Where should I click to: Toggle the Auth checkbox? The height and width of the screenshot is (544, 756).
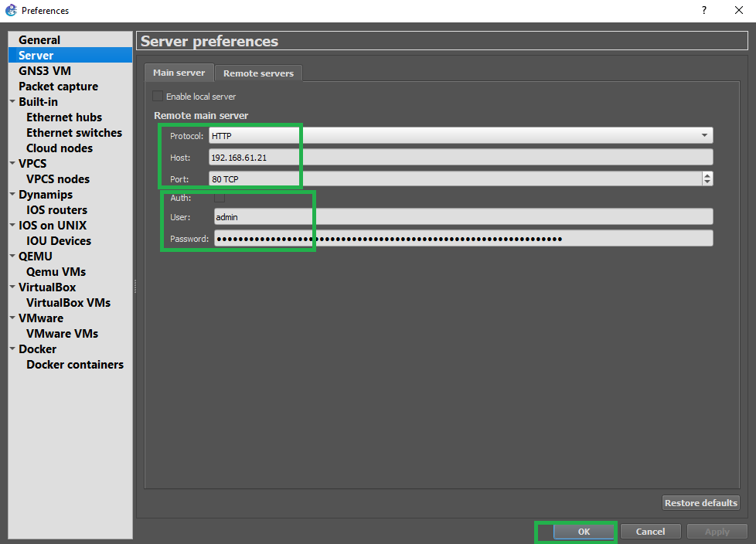[x=220, y=198]
